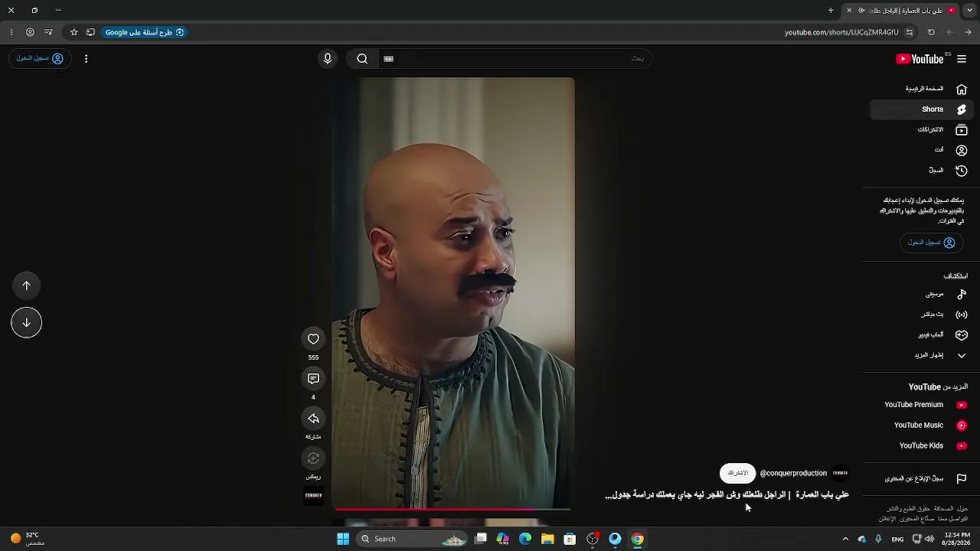Click the install-app icon in address bar
Viewport: 980px width, 551px height.
tap(90, 32)
